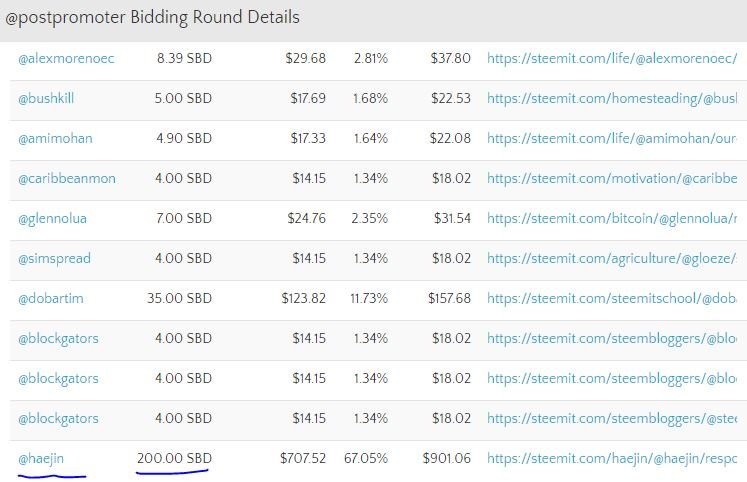Open the @bushkill user link
Viewport: 747px width, 482px height.
tap(46, 99)
